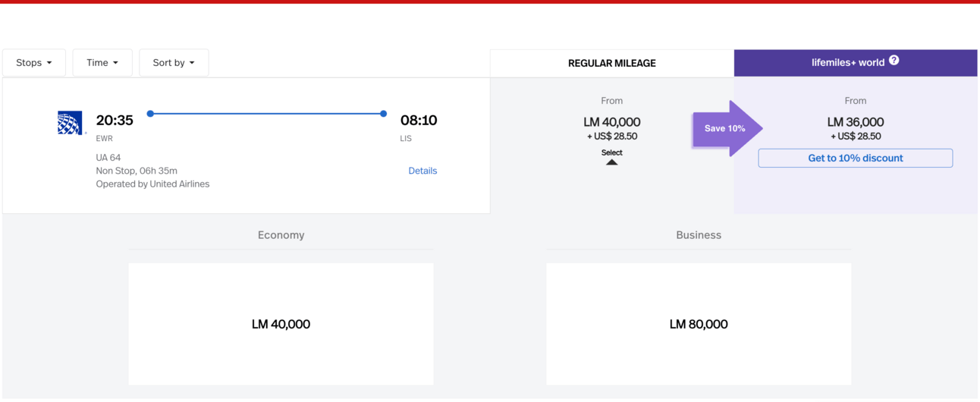Click the departure dot on the route line
The width and height of the screenshot is (980, 402).
(x=150, y=114)
